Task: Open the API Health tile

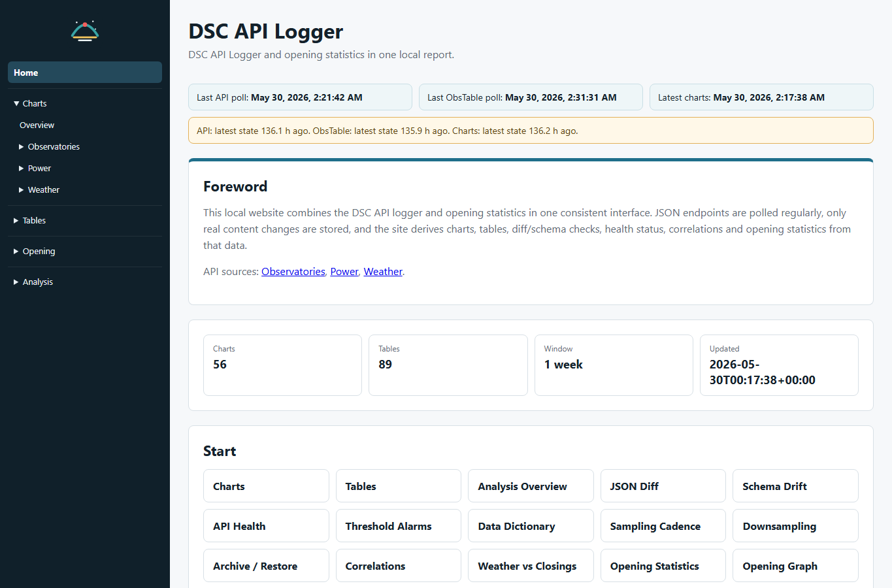Action: tap(266, 526)
